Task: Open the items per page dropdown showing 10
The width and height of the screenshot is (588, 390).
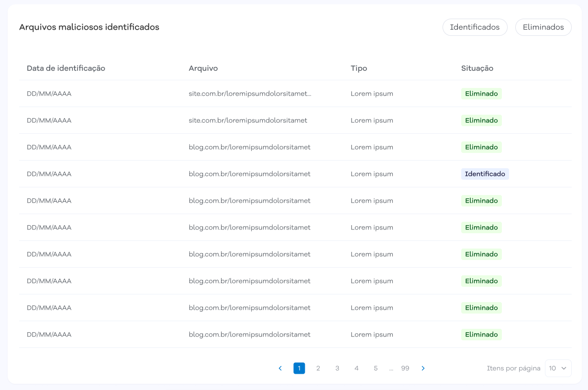Action: (558, 368)
